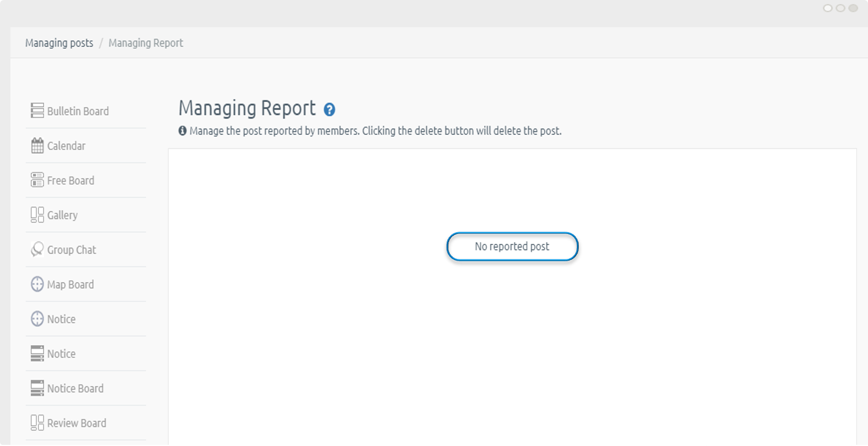The width and height of the screenshot is (868, 446).
Task: Click the Gallery grid icon
Action: [x=37, y=215]
